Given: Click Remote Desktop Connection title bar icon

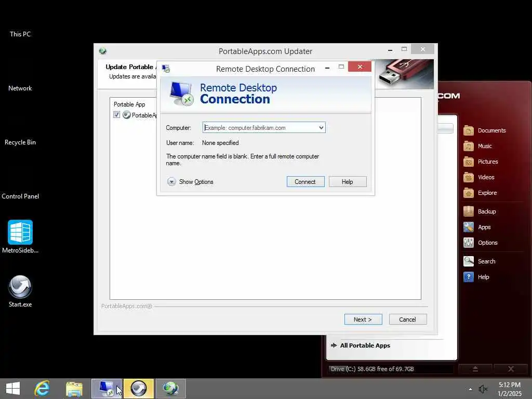Looking at the screenshot, I should click(166, 69).
